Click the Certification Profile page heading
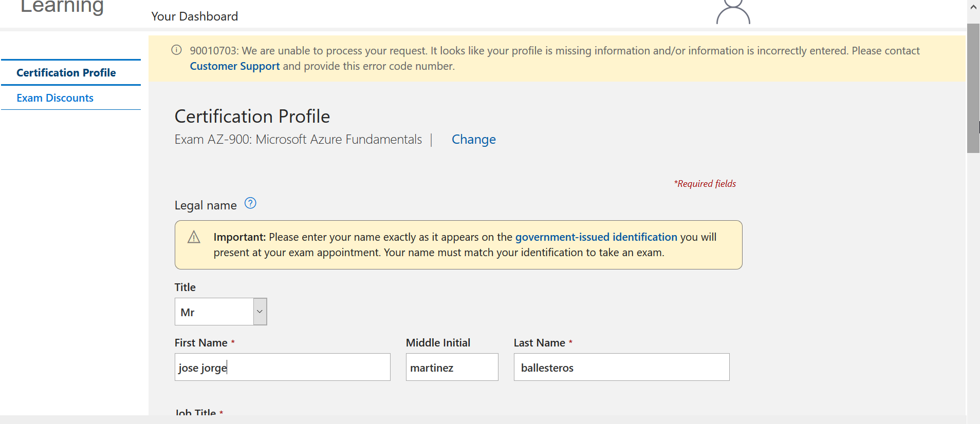 (252, 117)
